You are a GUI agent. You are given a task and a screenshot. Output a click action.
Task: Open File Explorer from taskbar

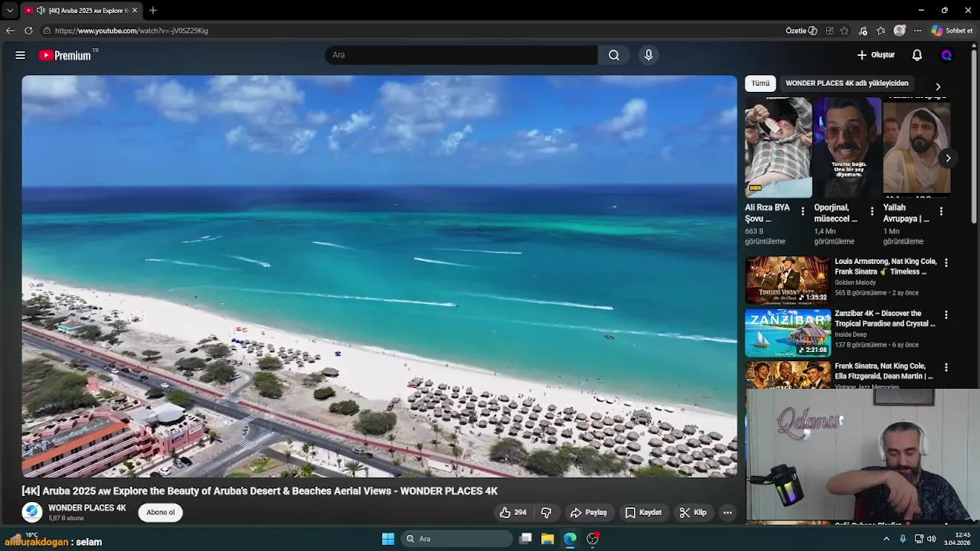(x=547, y=539)
